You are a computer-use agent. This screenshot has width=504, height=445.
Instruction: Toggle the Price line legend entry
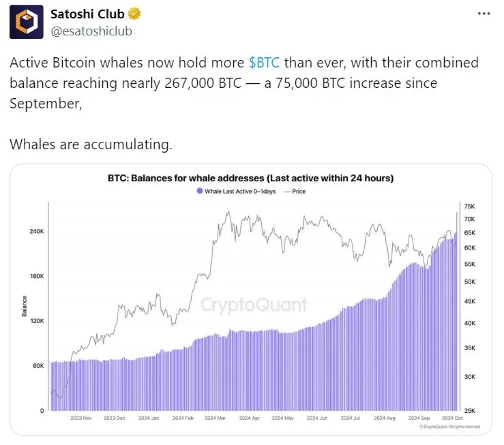[x=295, y=191]
